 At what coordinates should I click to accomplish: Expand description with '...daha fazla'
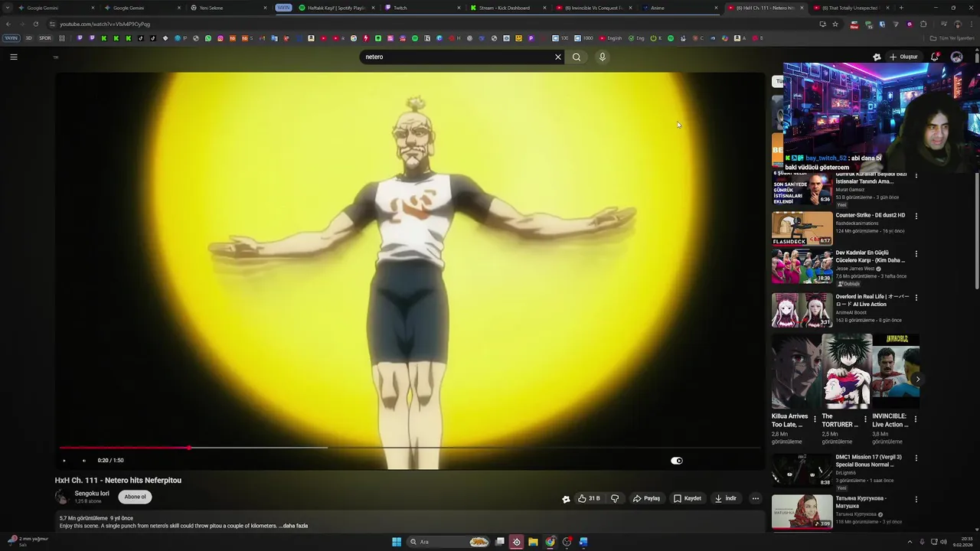[x=295, y=526]
